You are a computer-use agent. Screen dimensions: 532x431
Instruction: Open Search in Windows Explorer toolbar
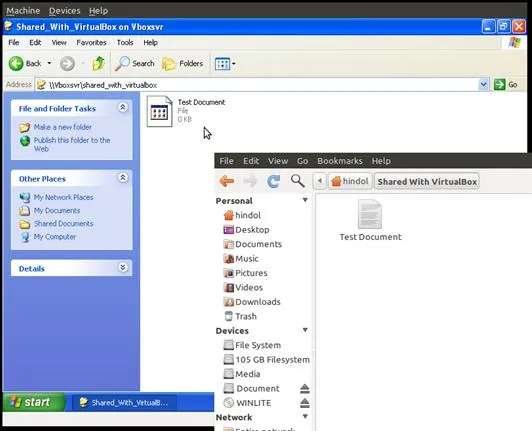(135, 63)
